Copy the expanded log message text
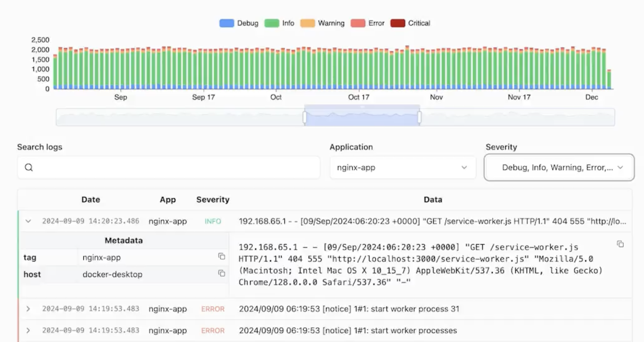This screenshot has width=644, height=342. click(x=620, y=244)
